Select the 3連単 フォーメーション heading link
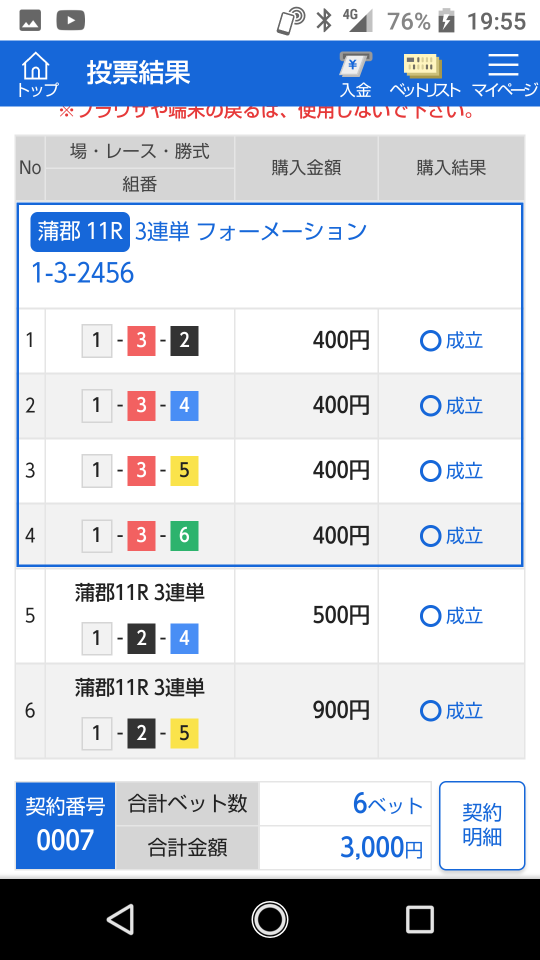 pos(250,231)
